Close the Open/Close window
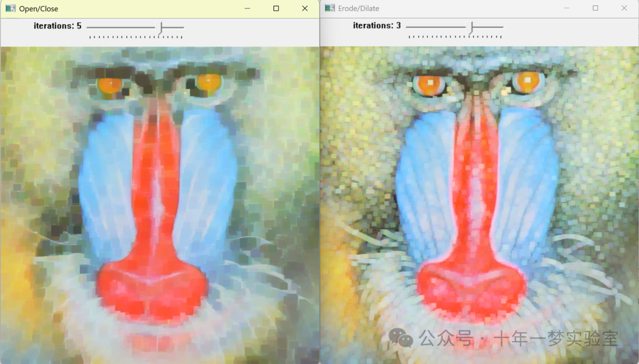The height and width of the screenshot is (364, 639). pyautogui.click(x=305, y=8)
